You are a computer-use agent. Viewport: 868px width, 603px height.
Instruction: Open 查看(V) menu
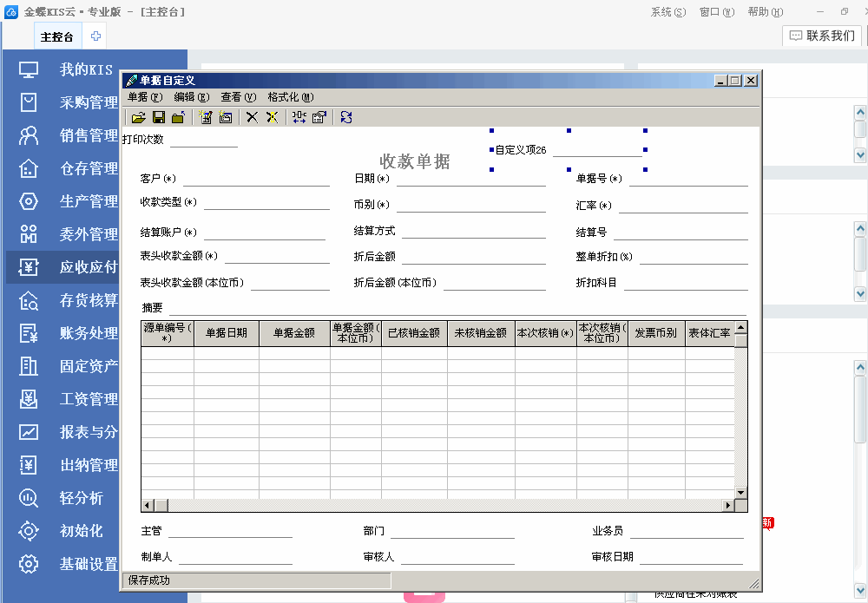(x=239, y=97)
